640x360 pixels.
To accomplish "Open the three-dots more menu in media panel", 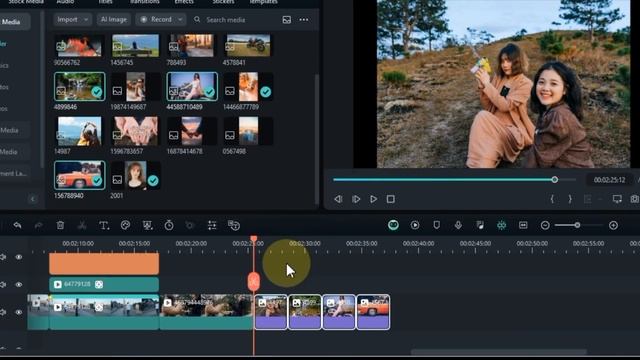I will coord(304,20).
